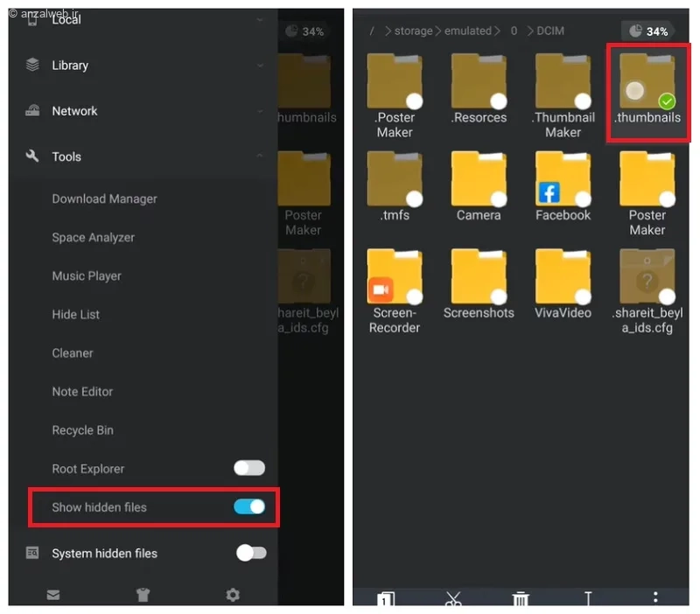Open the Recycle Bin entry

coord(82,430)
